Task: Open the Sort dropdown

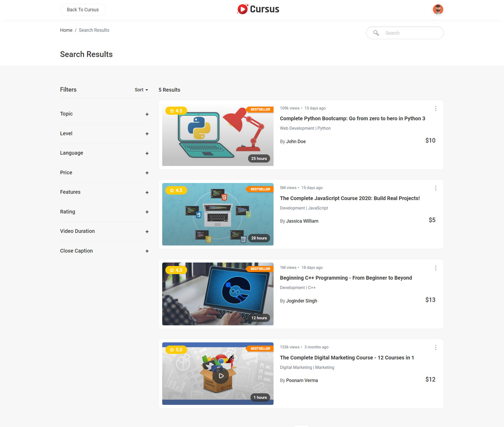Action: point(141,90)
